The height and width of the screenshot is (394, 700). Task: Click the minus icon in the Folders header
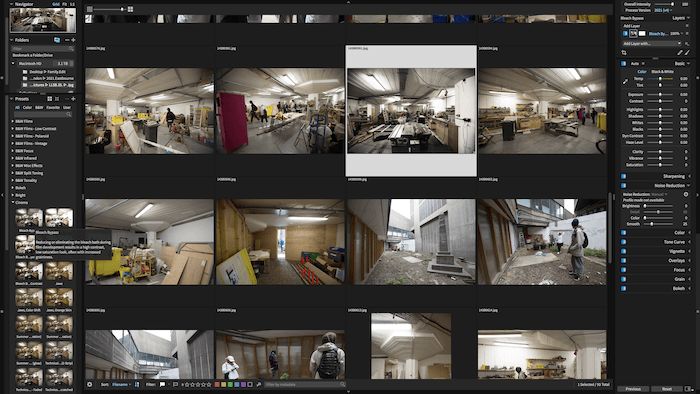coord(67,40)
